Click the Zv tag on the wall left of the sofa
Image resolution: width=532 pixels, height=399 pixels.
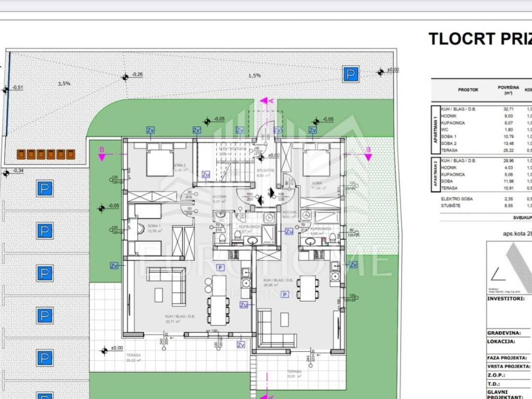tap(114, 265)
